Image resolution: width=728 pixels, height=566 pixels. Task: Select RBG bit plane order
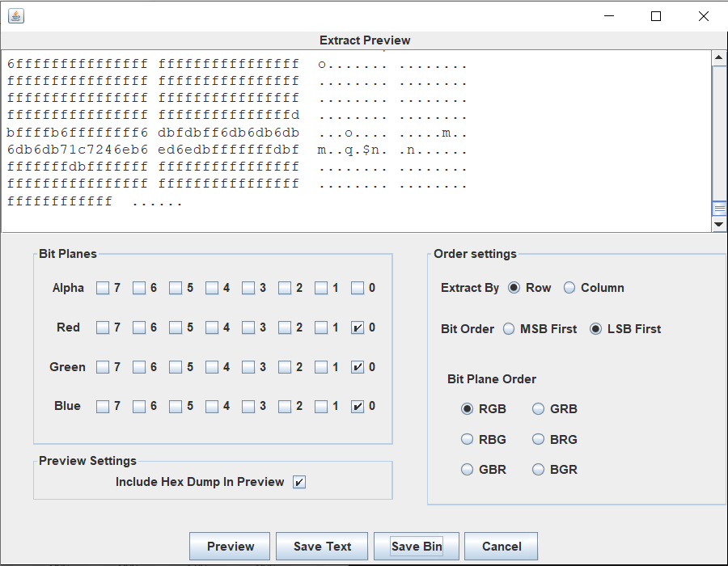[467, 439]
